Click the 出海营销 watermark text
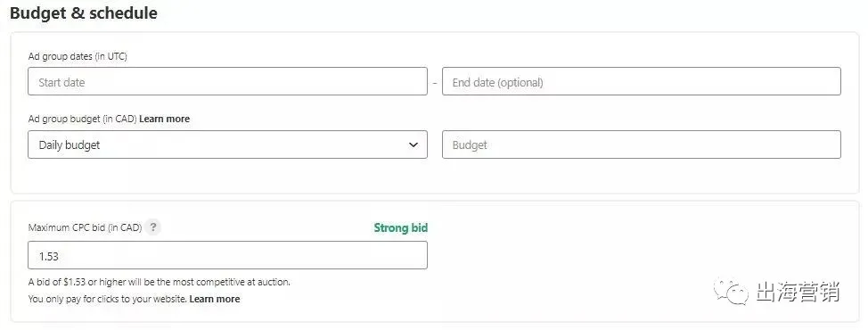 pyautogui.click(x=798, y=292)
